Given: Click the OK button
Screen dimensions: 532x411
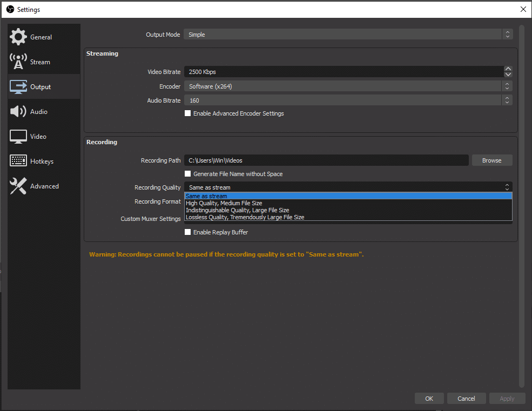Looking at the screenshot, I should tap(429, 399).
